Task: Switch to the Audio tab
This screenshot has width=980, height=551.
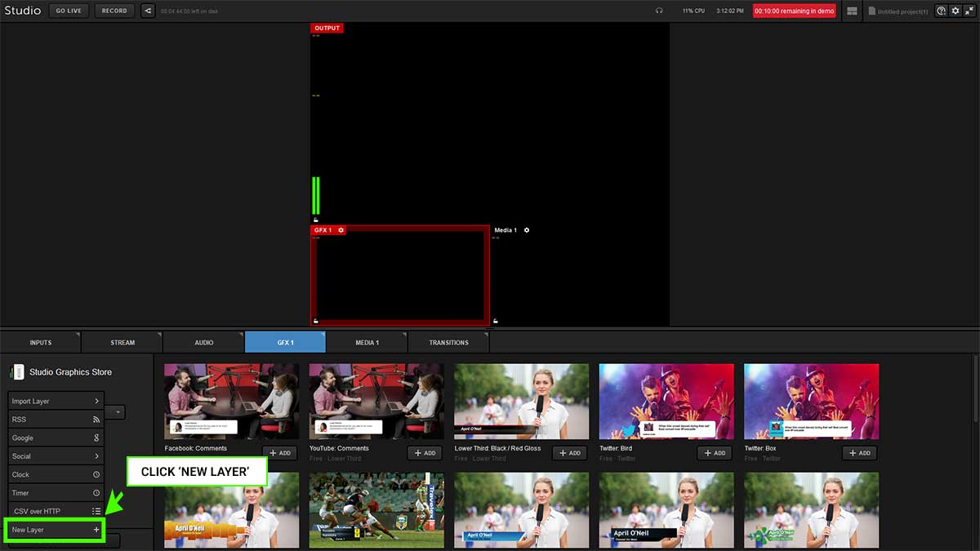Action: [x=204, y=342]
